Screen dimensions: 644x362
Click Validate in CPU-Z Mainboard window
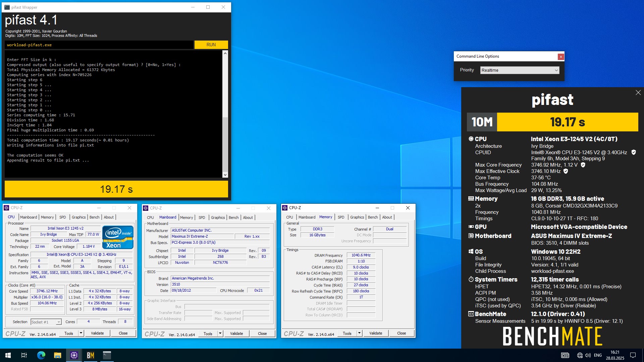236,334
